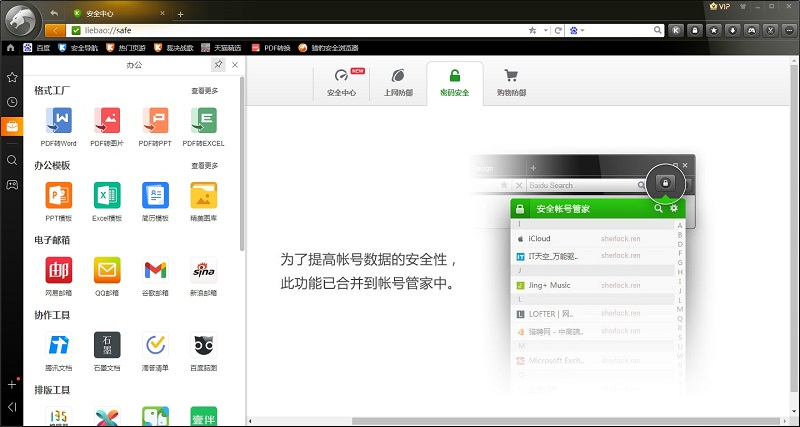The image size is (800, 427).
Task: Open PDF转图片 converter
Action: click(107, 127)
